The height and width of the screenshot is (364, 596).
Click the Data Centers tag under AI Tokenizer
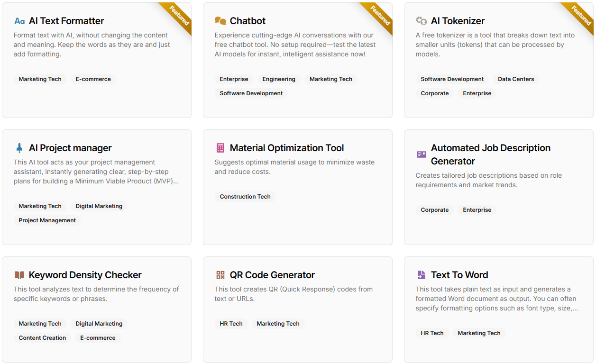tap(516, 79)
